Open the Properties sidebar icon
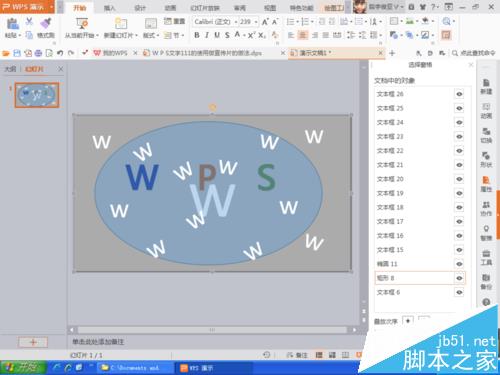 click(x=486, y=184)
